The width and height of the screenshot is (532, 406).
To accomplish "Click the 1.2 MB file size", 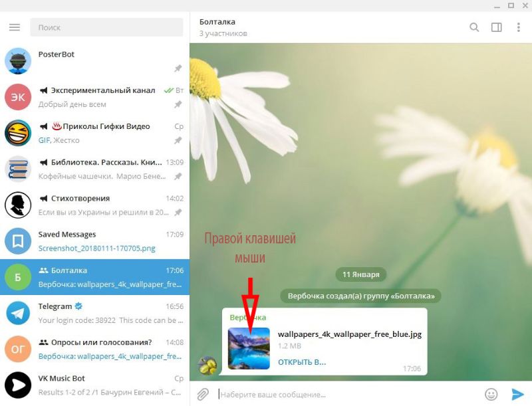I will point(289,346).
